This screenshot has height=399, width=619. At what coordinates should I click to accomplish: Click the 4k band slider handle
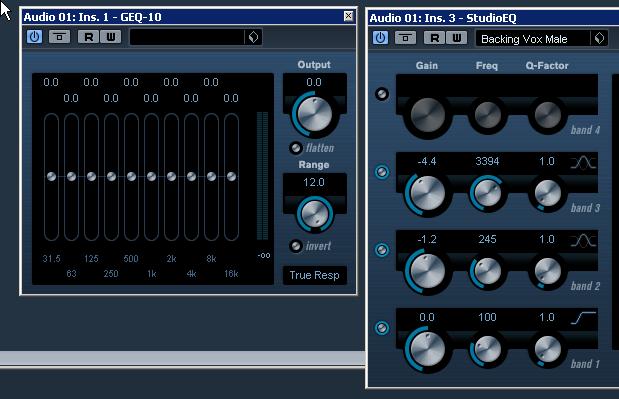coord(191,176)
